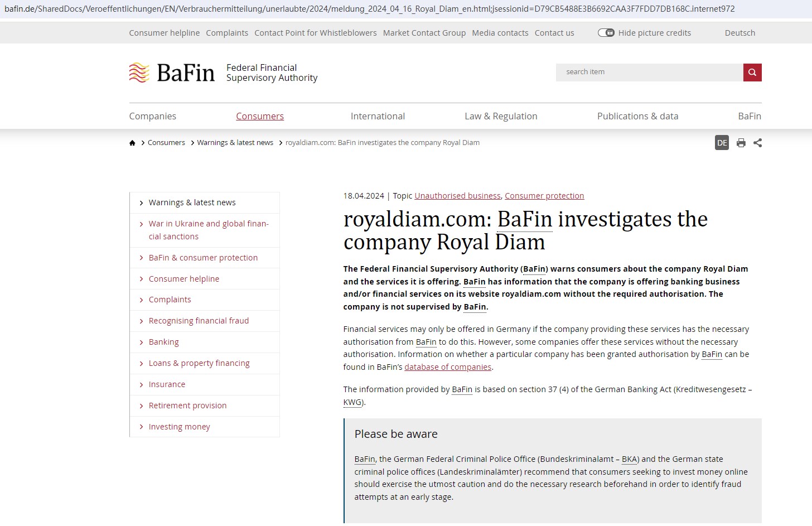This screenshot has width=812, height=526.
Task: Click the Unauthorised business topic link
Action: coord(457,196)
